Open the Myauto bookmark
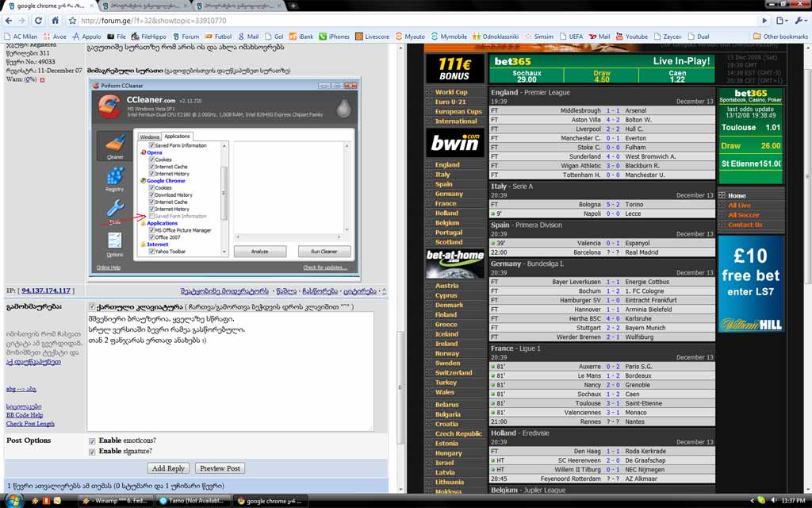This screenshot has width=812, height=508. 410,37
